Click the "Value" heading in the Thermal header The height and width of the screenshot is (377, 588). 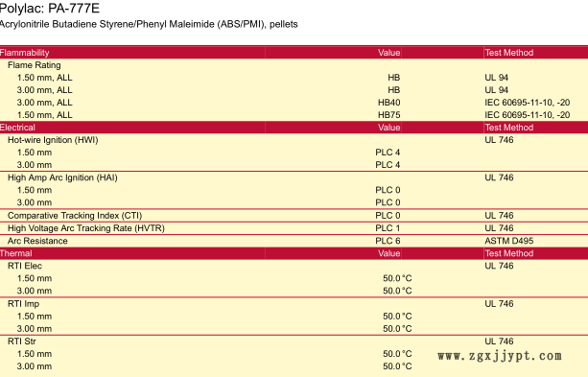(388, 253)
